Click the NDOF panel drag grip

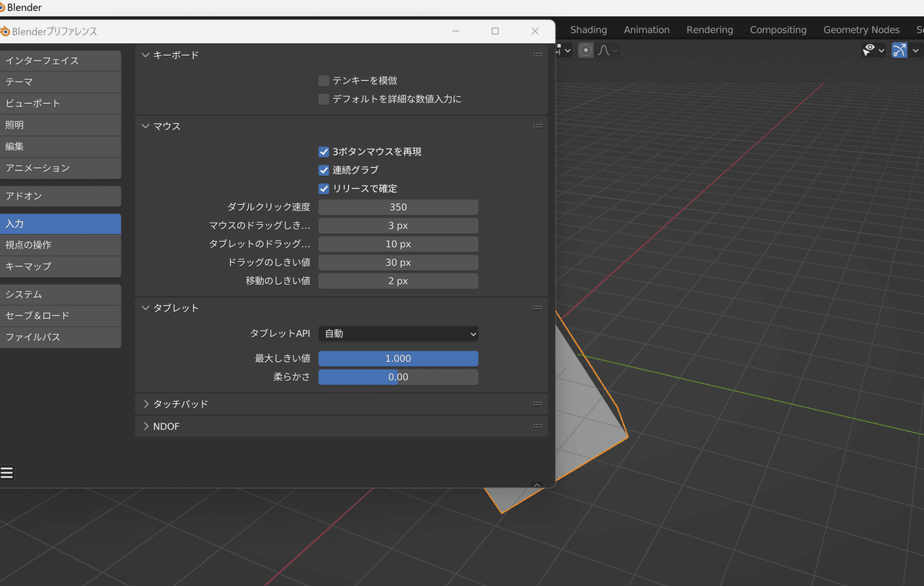537,427
